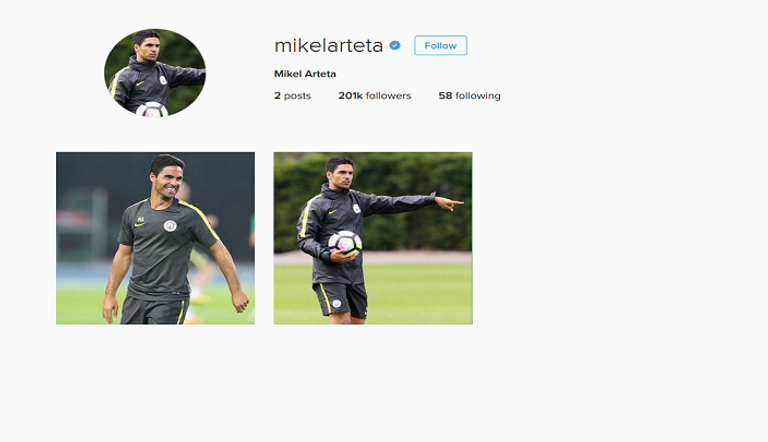Screen dimensions: 768x442
Task: Click the word posts beside the count
Action: tap(297, 96)
